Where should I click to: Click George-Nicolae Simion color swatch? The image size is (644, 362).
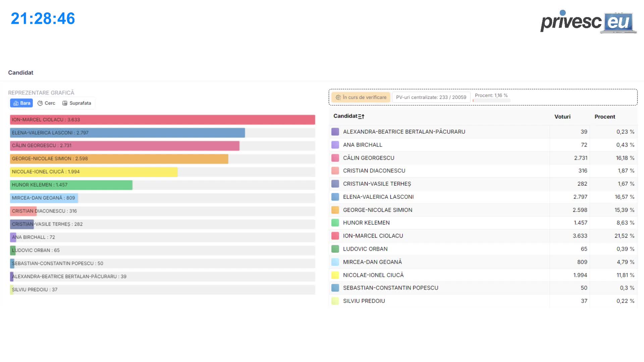tap(335, 210)
